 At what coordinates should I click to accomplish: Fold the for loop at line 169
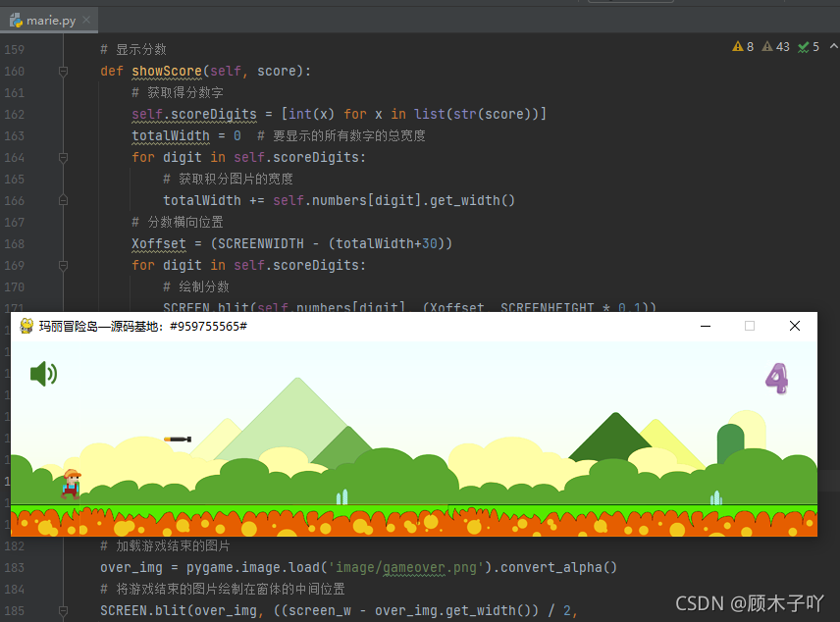pyautogui.click(x=63, y=265)
